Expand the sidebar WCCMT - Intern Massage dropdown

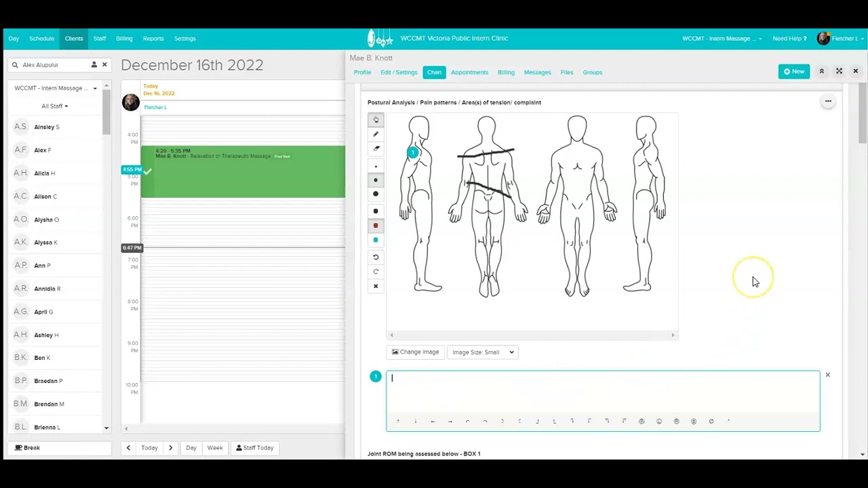tap(56, 88)
